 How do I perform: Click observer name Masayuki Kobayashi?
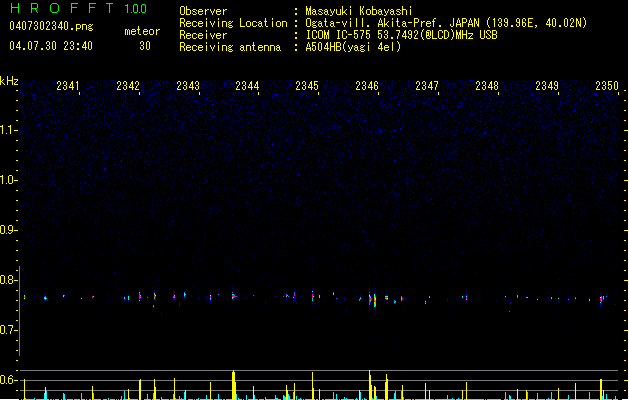pyautogui.click(x=359, y=11)
